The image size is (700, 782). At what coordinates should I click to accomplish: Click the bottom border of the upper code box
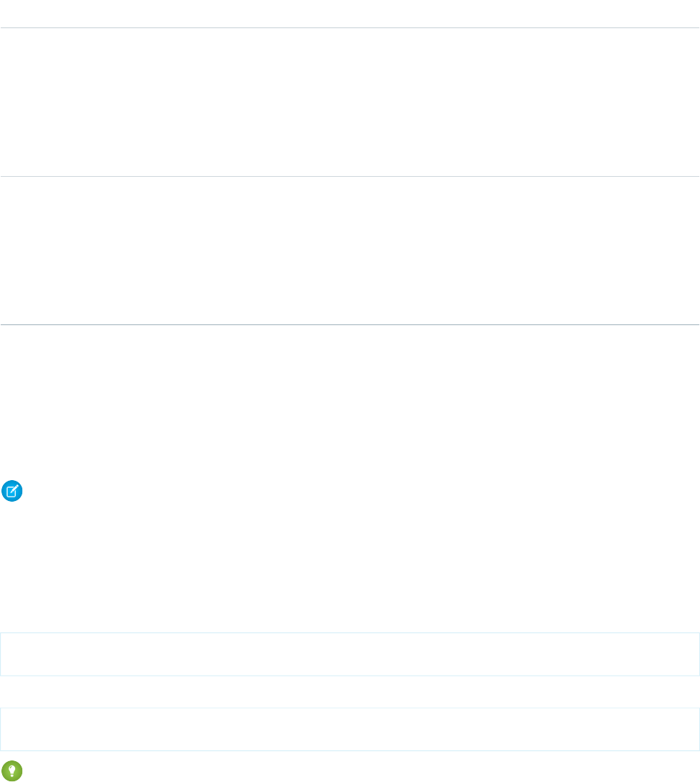click(x=350, y=676)
